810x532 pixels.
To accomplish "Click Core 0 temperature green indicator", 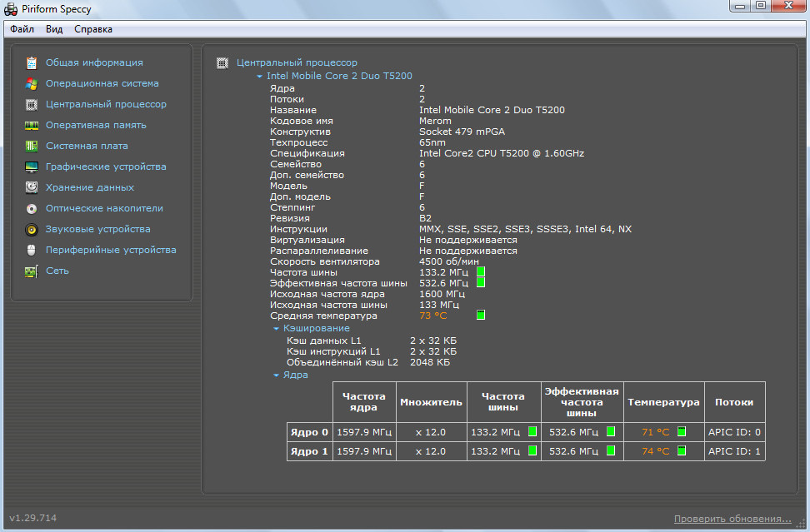I will [x=681, y=431].
